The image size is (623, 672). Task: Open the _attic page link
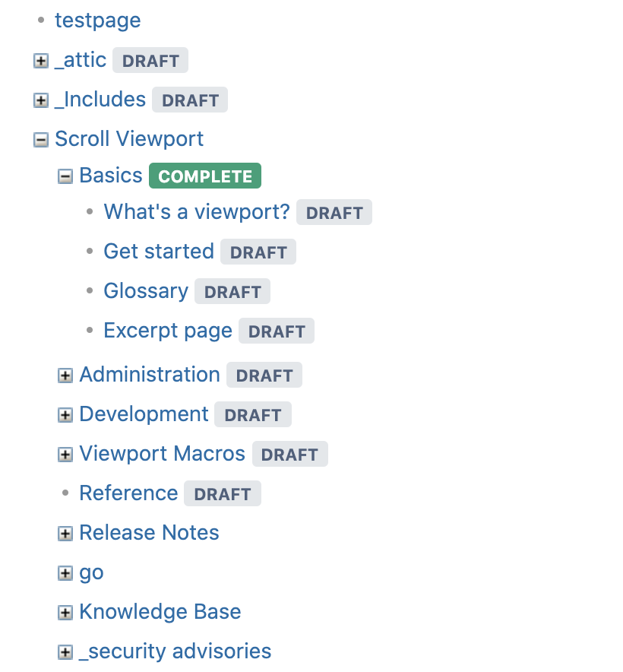[81, 60]
